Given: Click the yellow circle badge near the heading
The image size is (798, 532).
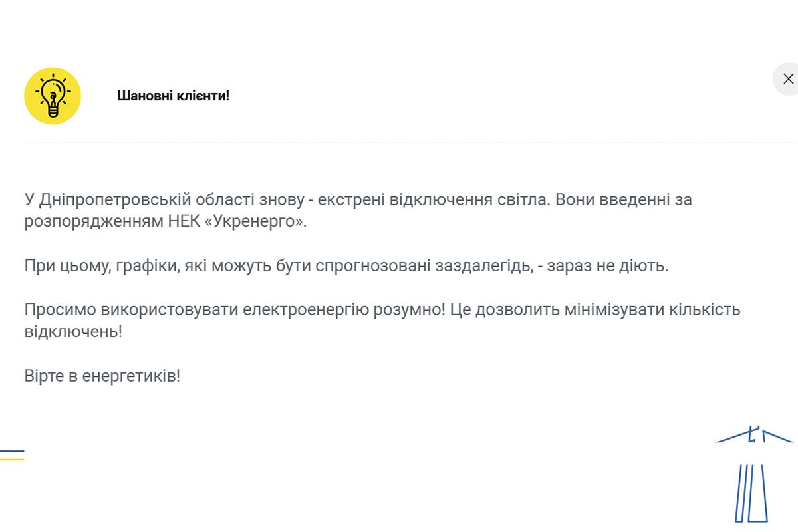Looking at the screenshot, I should coord(53,95).
